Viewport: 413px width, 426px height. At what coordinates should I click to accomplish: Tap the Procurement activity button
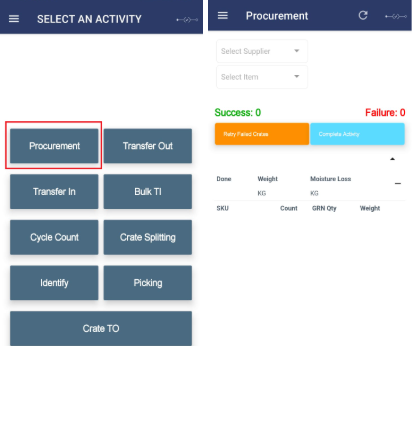coord(54,146)
